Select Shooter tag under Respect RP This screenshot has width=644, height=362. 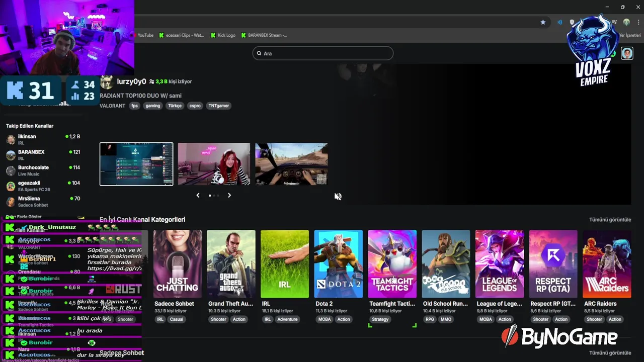pos(541,319)
